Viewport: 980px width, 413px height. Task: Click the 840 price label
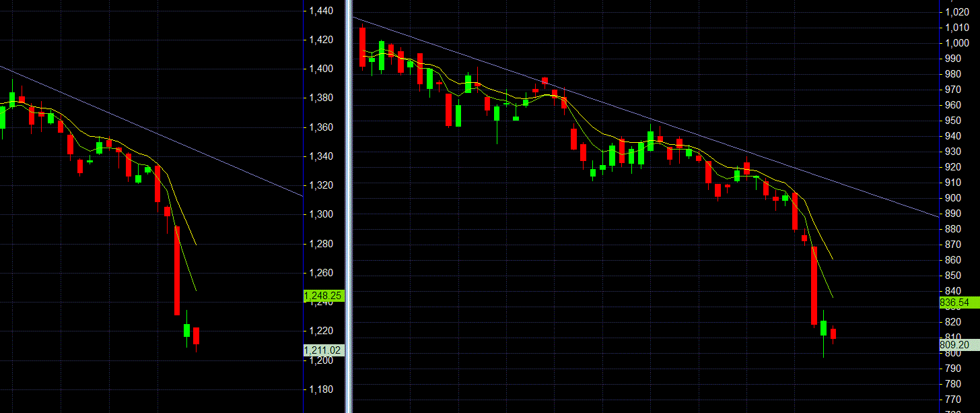tap(954, 291)
